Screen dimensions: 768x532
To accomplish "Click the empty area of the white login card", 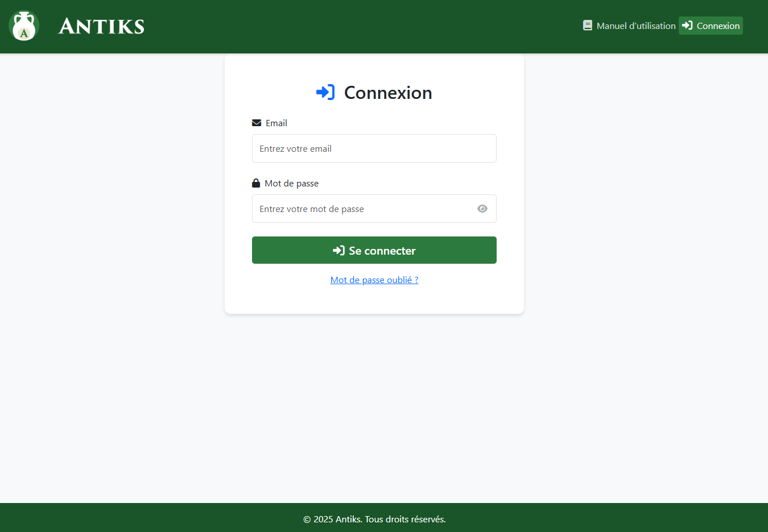I will (374, 298).
